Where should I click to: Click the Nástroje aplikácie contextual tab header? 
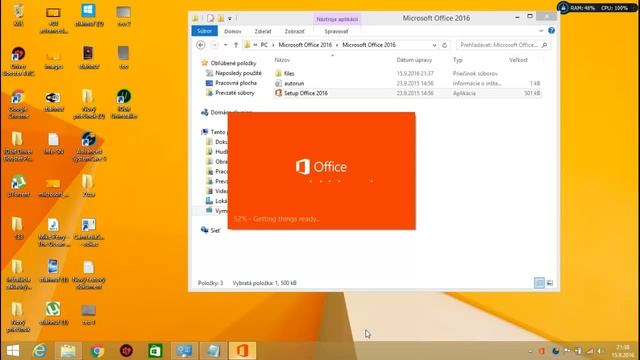pos(337,19)
